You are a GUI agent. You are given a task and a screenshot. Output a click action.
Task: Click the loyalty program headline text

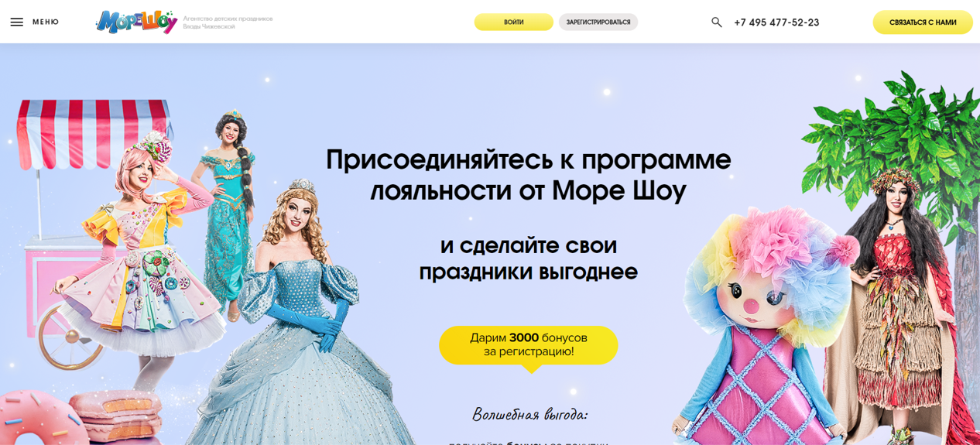(x=529, y=175)
